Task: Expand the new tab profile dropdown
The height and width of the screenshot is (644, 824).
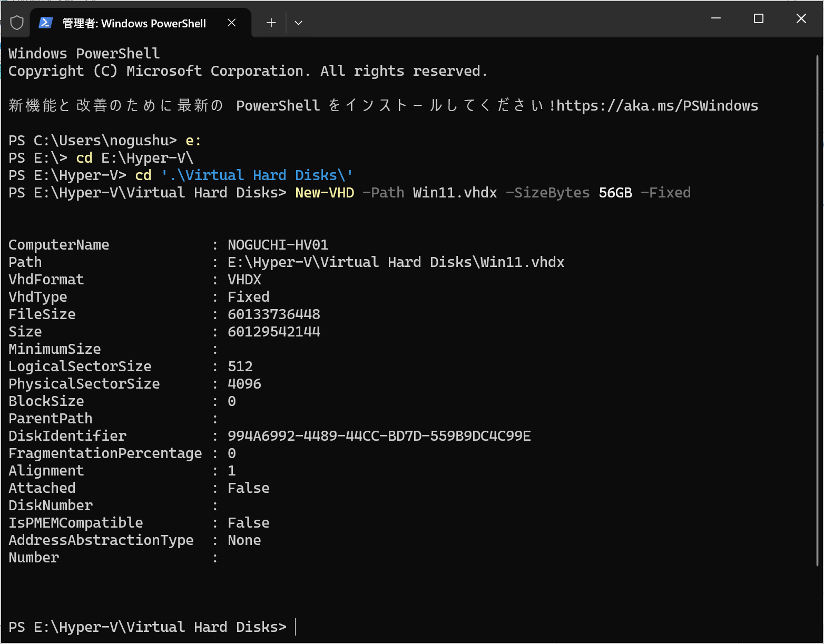Action: [x=298, y=23]
